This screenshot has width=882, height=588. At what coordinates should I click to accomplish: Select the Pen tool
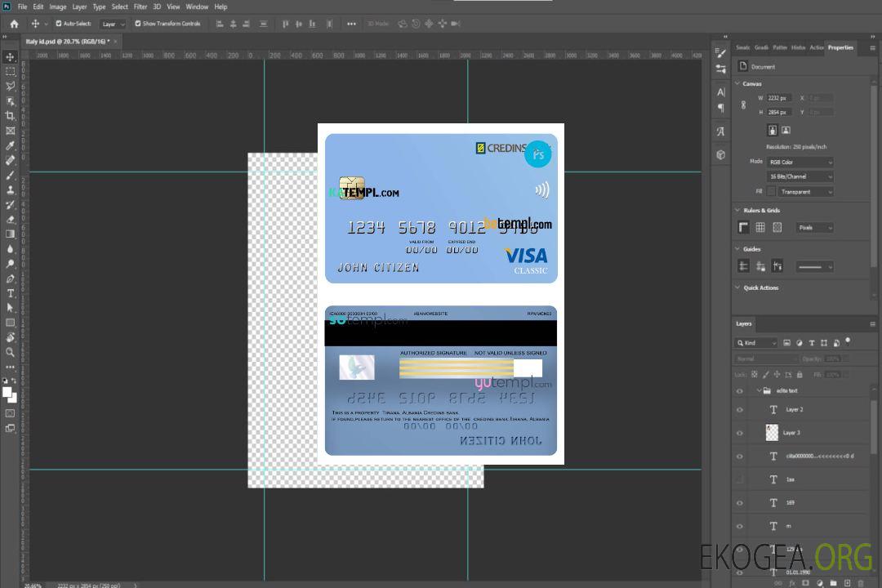10,278
